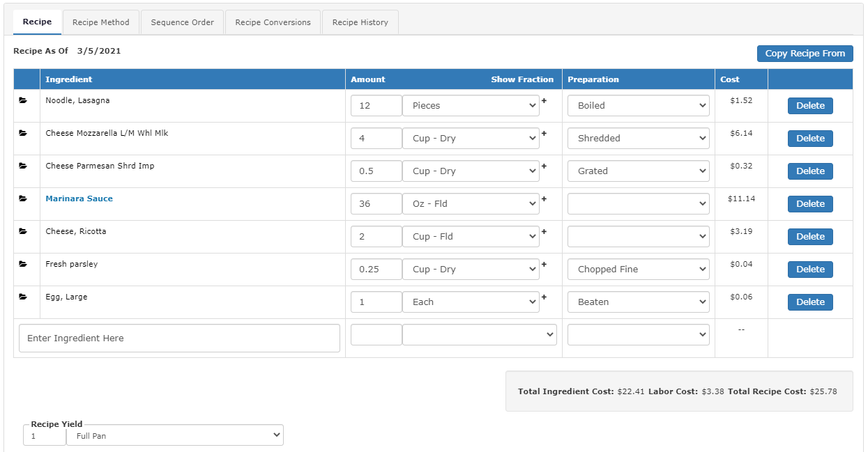Click plus icon in Cheese, Ricotta row
Image resolution: width=868 pixels, height=452 pixels.
point(544,232)
